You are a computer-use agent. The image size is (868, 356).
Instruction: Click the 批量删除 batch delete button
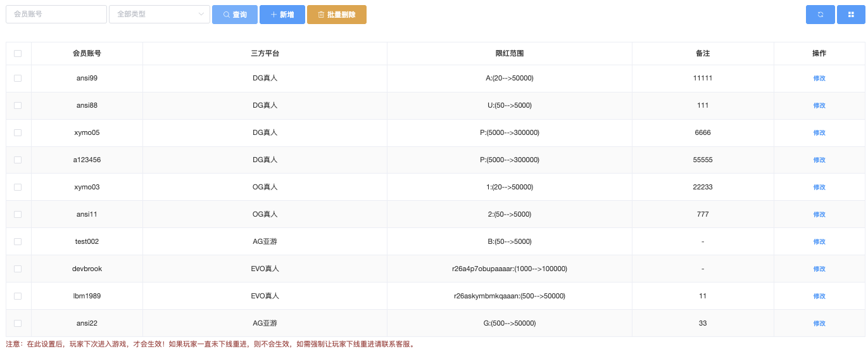336,15
